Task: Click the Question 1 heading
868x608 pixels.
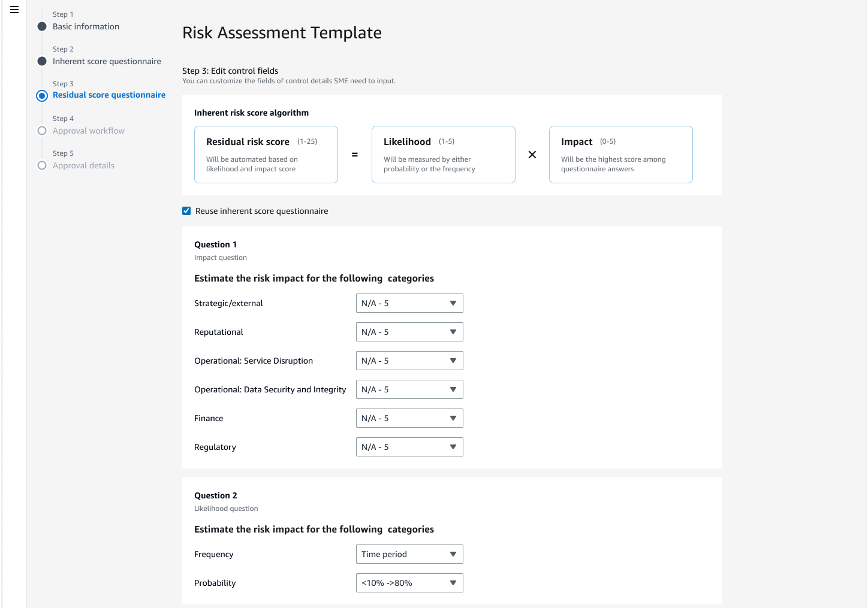Action: pos(215,244)
